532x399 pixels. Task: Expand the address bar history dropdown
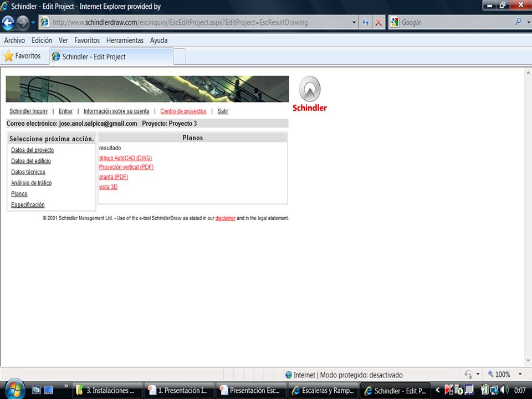354,22
